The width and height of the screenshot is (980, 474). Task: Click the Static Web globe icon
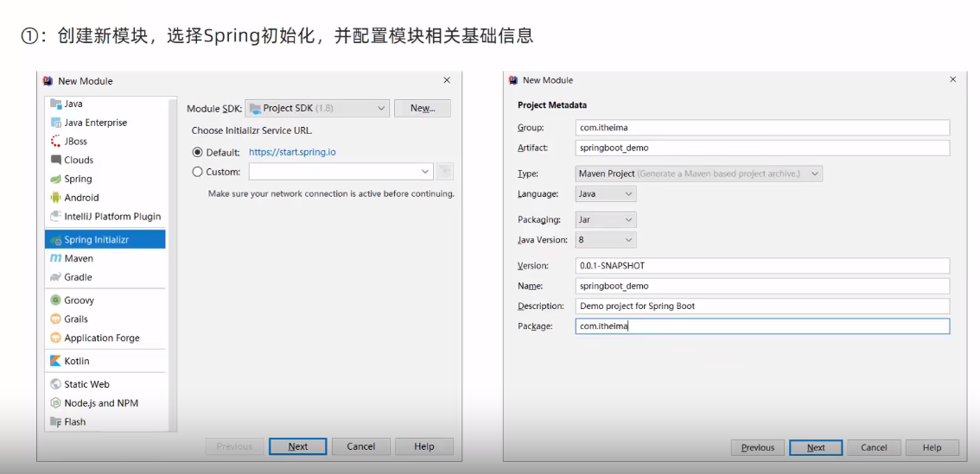point(55,384)
